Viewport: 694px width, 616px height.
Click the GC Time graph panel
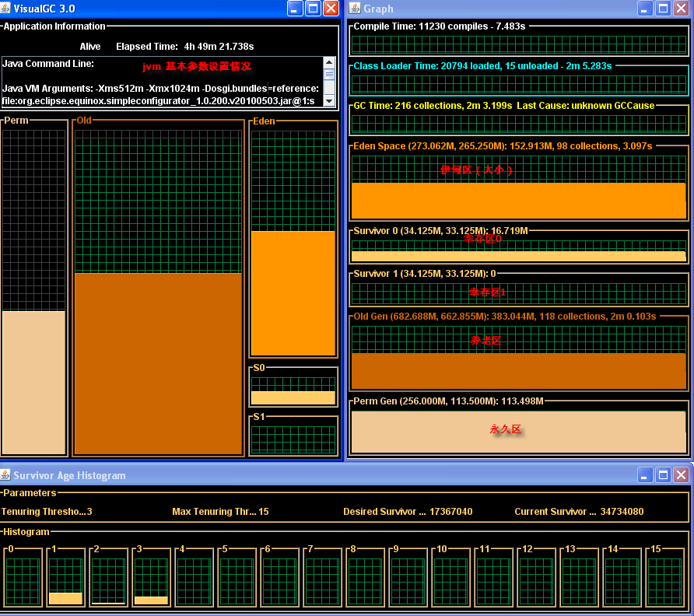[519, 124]
